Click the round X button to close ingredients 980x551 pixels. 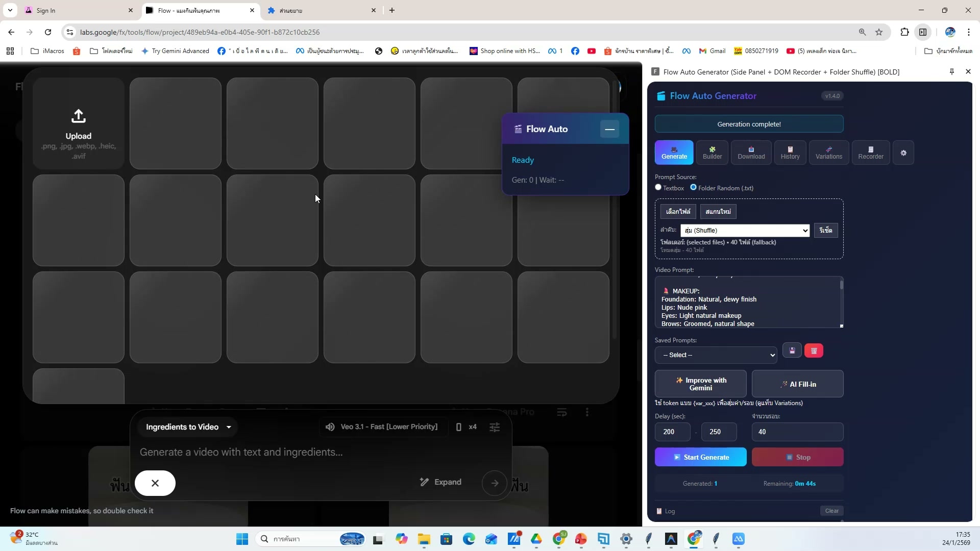pyautogui.click(x=155, y=483)
